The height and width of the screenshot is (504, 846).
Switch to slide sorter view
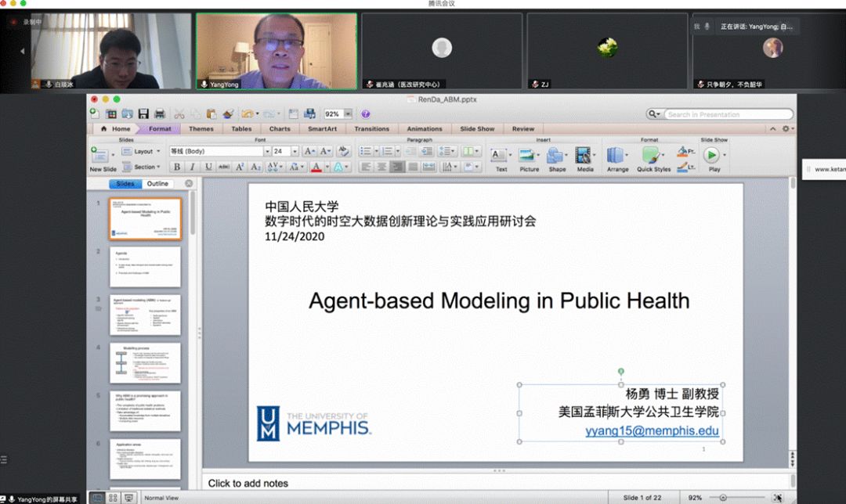[x=114, y=497]
